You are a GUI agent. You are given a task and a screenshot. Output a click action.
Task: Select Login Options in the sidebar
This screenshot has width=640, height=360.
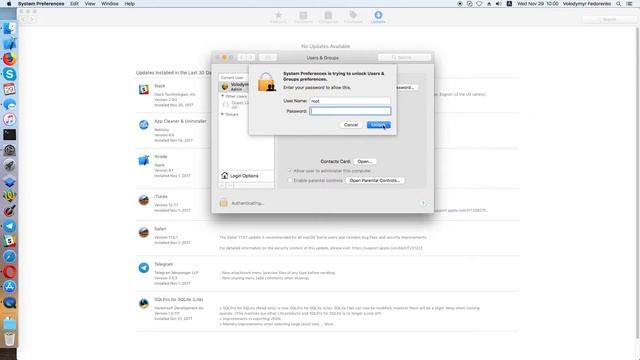pyautogui.click(x=246, y=176)
